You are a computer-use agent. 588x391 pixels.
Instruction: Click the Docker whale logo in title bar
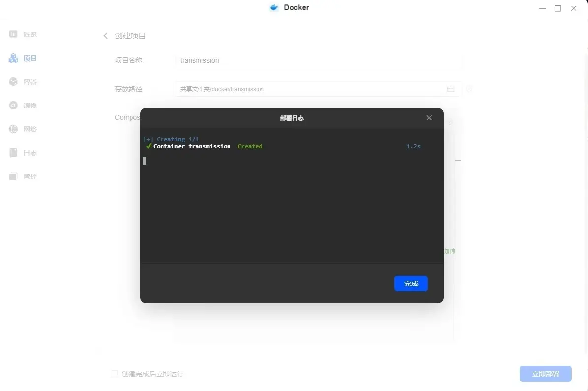coord(274,8)
